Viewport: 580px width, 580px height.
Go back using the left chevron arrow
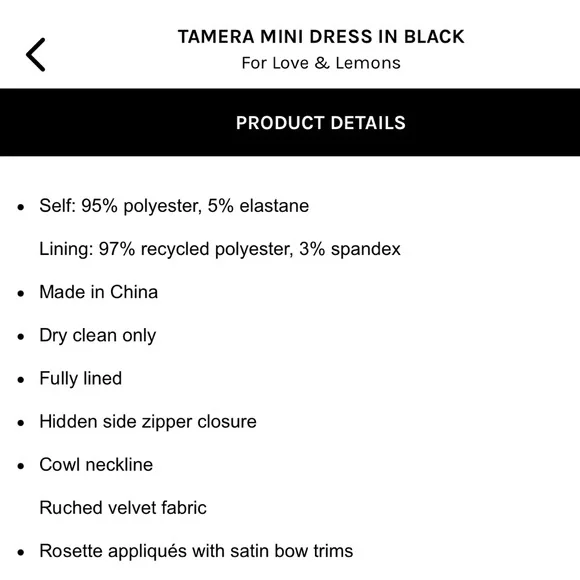36,54
